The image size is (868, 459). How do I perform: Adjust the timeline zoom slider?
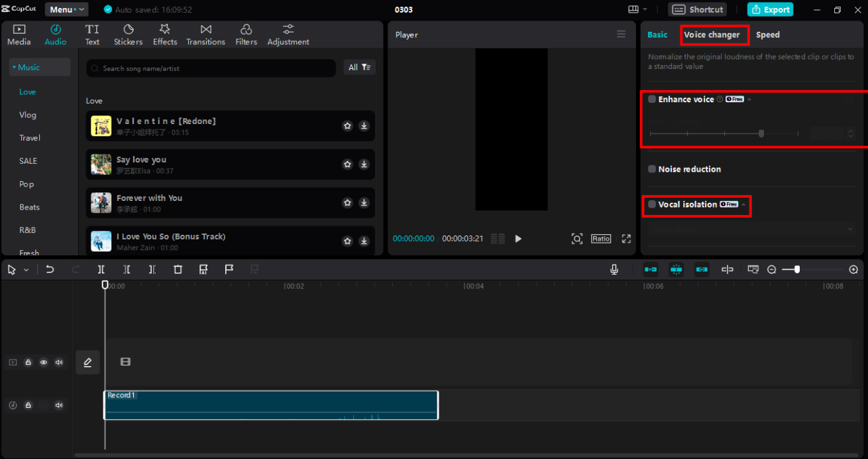(x=797, y=269)
